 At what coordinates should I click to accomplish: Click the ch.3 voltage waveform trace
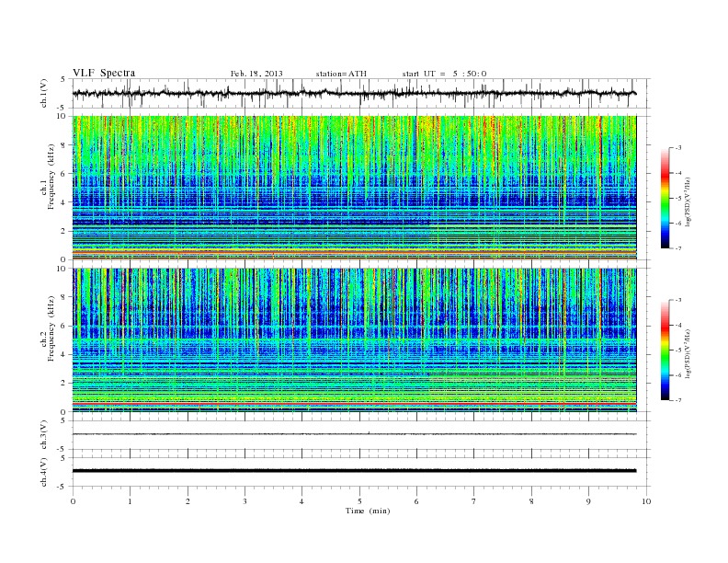click(x=355, y=434)
